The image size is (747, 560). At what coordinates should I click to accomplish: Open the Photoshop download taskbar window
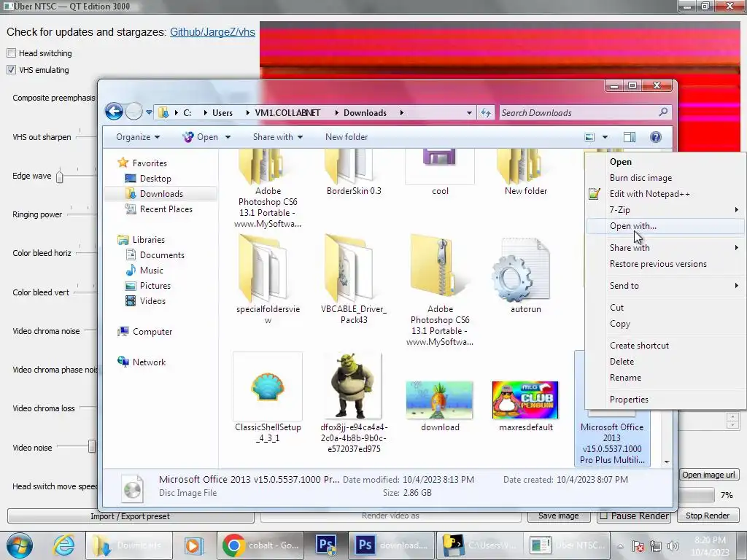pyautogui.click(x=392, y=545)
